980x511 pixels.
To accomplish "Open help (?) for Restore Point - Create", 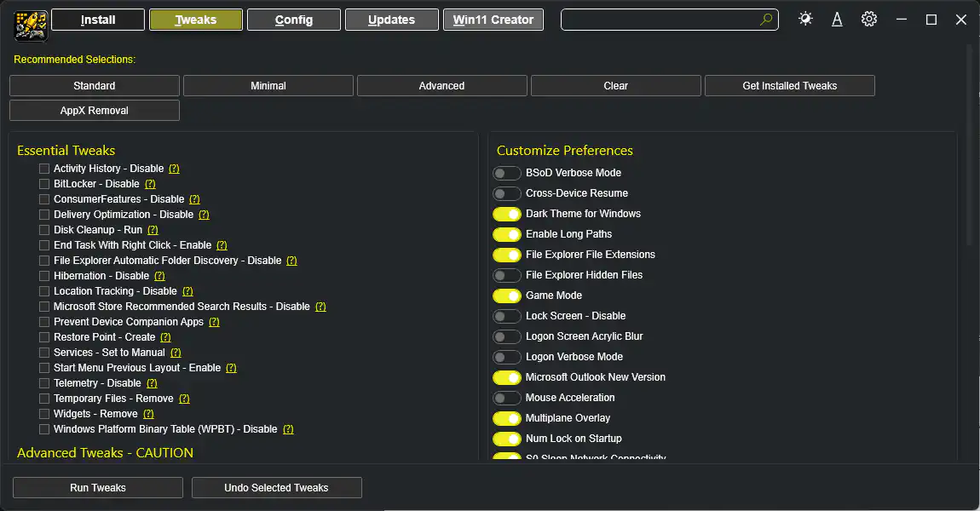I will tap(165, 336).
